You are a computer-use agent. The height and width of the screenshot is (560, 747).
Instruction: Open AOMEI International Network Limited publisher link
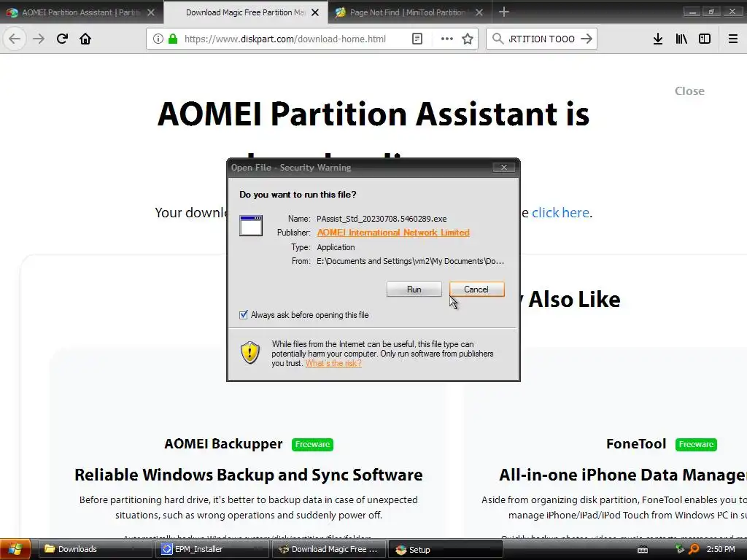(393, 233)
